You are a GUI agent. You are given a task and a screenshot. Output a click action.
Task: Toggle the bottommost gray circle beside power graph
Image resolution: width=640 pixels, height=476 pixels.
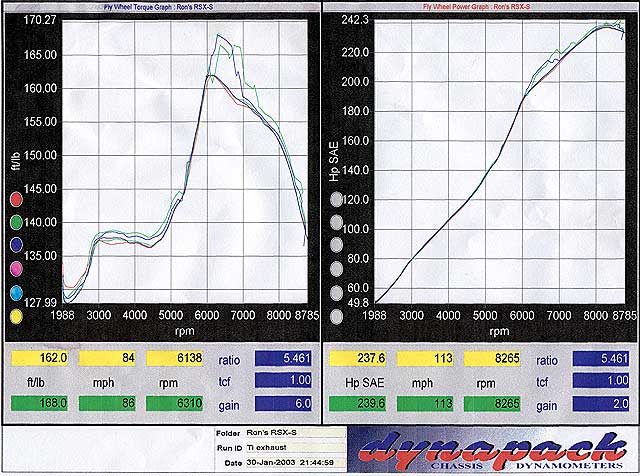(x=336, y=317)
